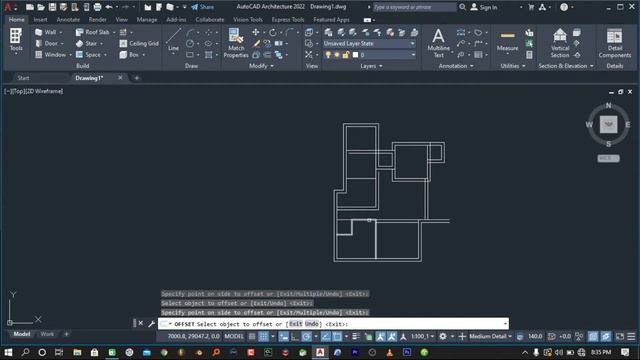Toggle ortho mode in status bar
640x360 pixels.
[x=295, y=336]
